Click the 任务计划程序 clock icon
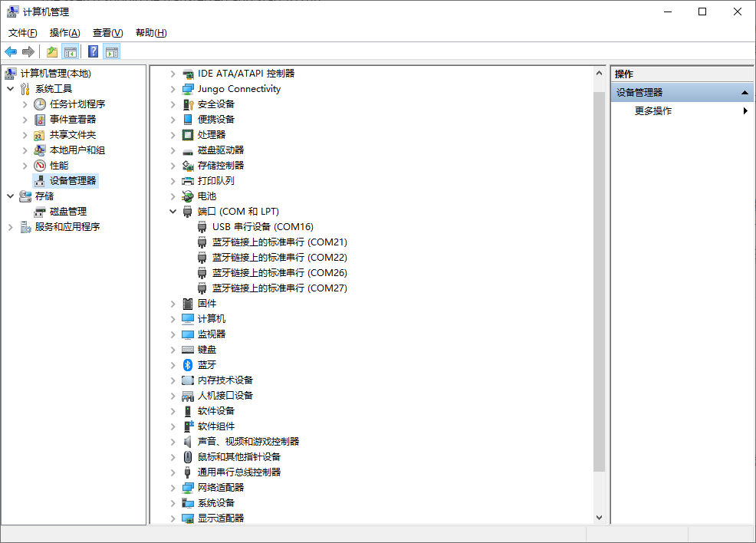 pyautogui.click(x=40, y=104)
